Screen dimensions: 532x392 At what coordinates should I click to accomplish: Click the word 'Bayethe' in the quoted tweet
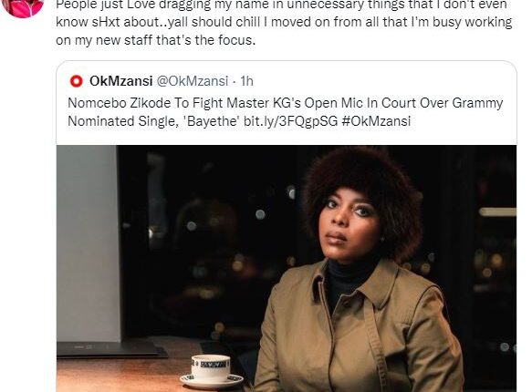point(212,121)
